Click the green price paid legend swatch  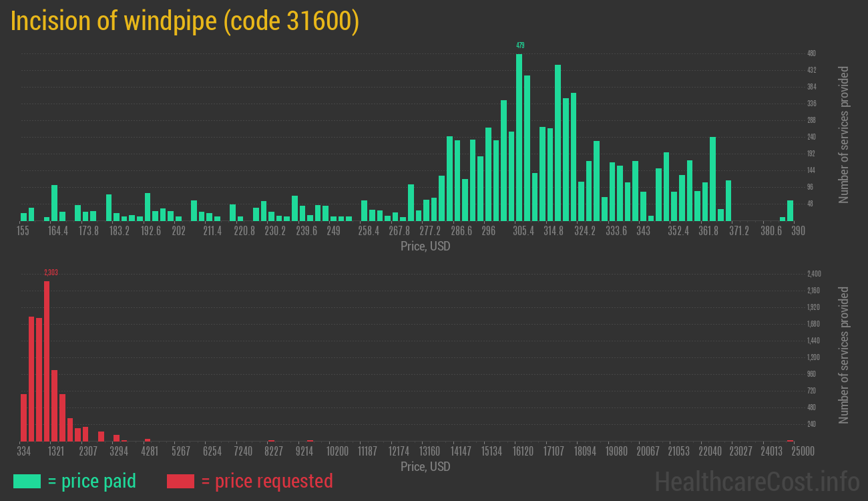[x=27, y=481]
